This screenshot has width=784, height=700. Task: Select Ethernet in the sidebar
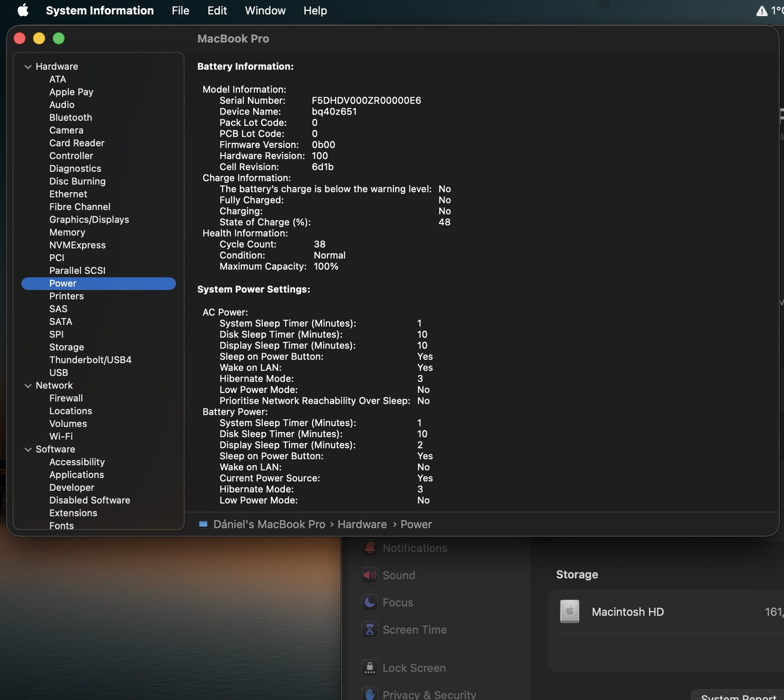[68, 194]
